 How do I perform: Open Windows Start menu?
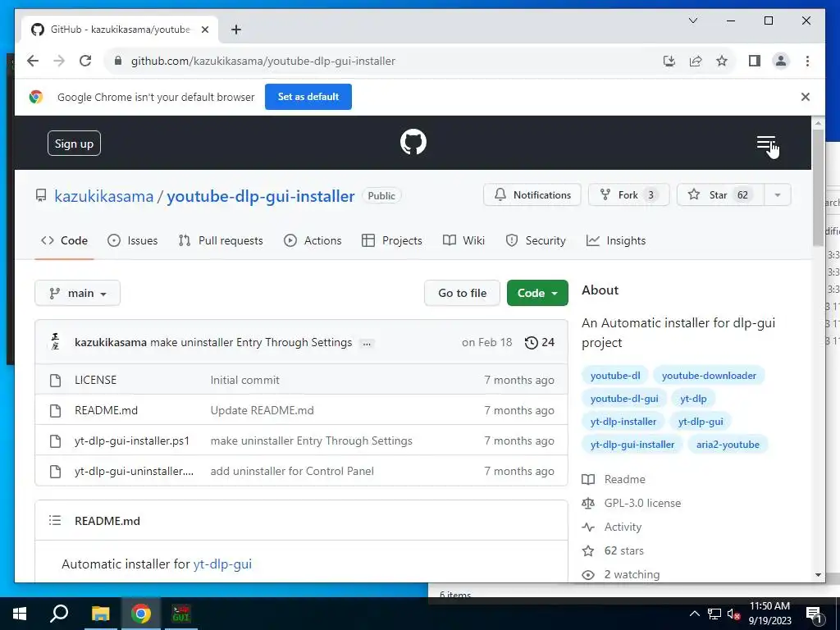pyautogui.click(x=20, y=614)
